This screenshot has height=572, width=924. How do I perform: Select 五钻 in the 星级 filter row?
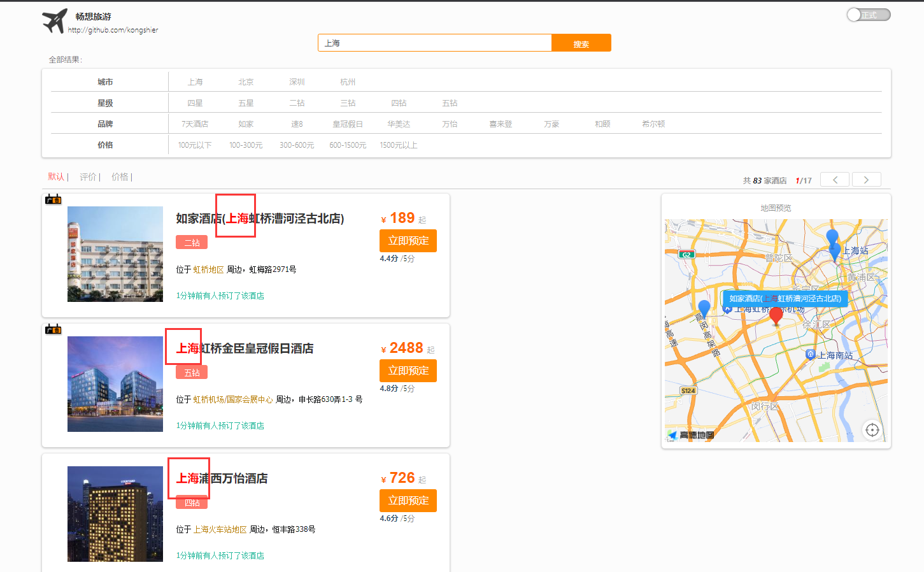450,103
